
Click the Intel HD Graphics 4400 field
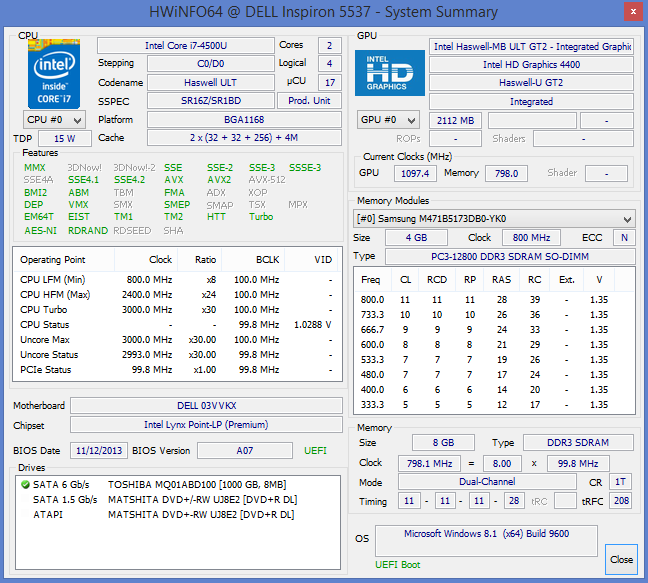[x=531, y=64]
